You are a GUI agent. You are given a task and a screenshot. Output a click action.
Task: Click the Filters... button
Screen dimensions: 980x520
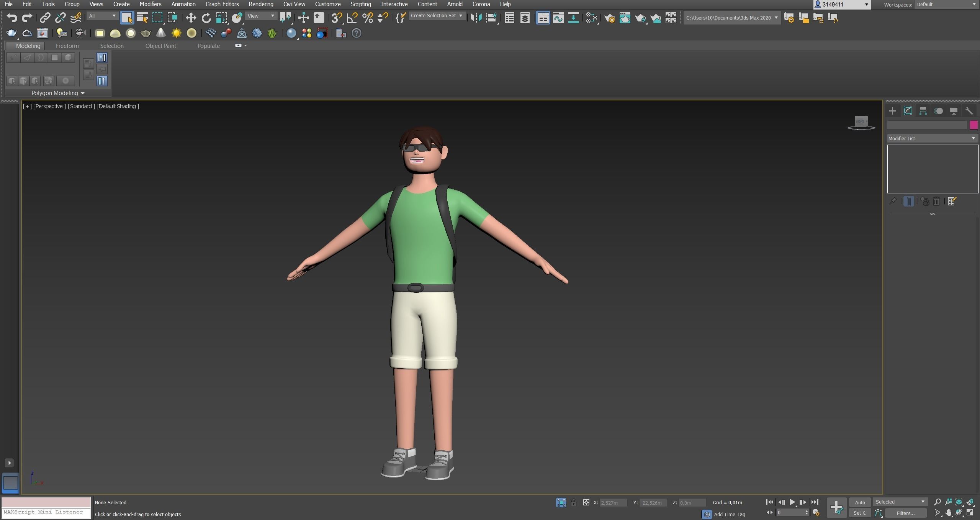[x=905, y=513]
